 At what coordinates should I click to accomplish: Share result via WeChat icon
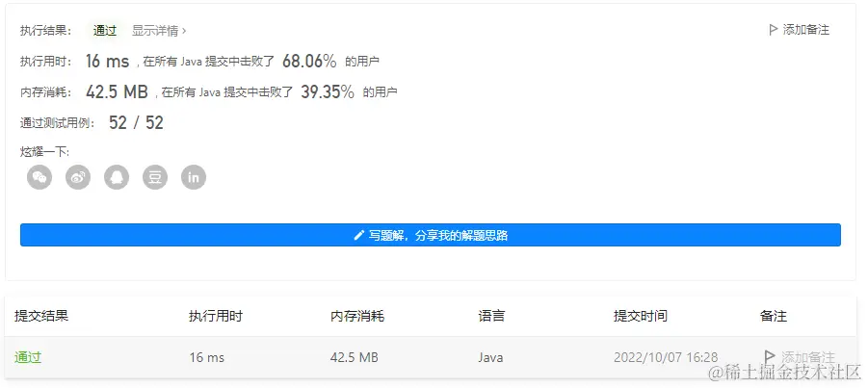[x=39, y=177]
